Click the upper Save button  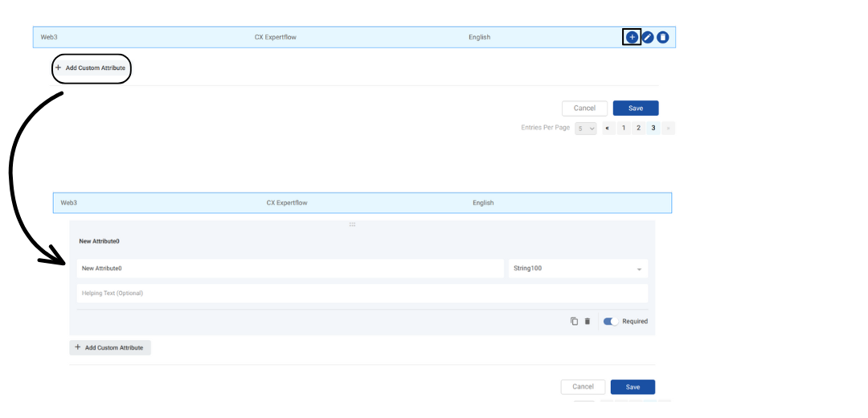(x=635, y=109)
